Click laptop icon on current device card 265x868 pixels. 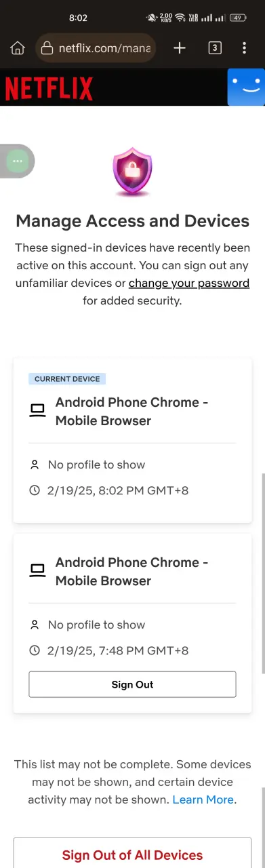tap(37, 410)
